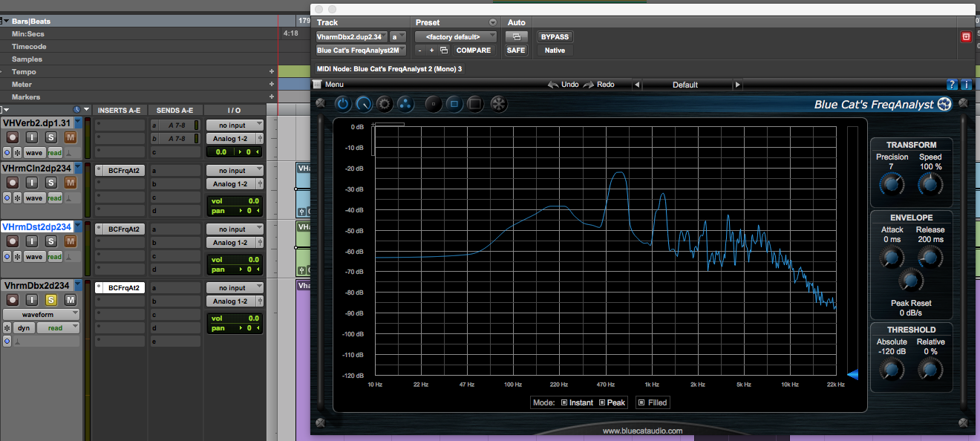Select the VHrmDst2dp234 track name

pos(37,227)
